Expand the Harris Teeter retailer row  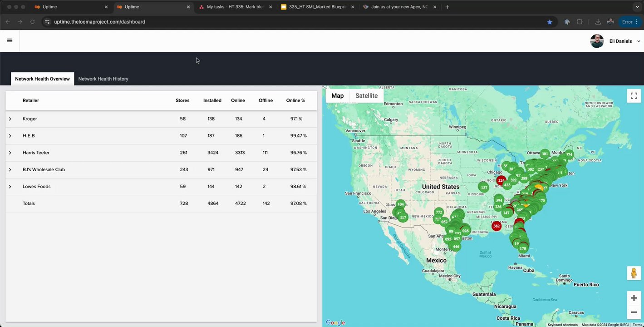[x=10, y=153]
